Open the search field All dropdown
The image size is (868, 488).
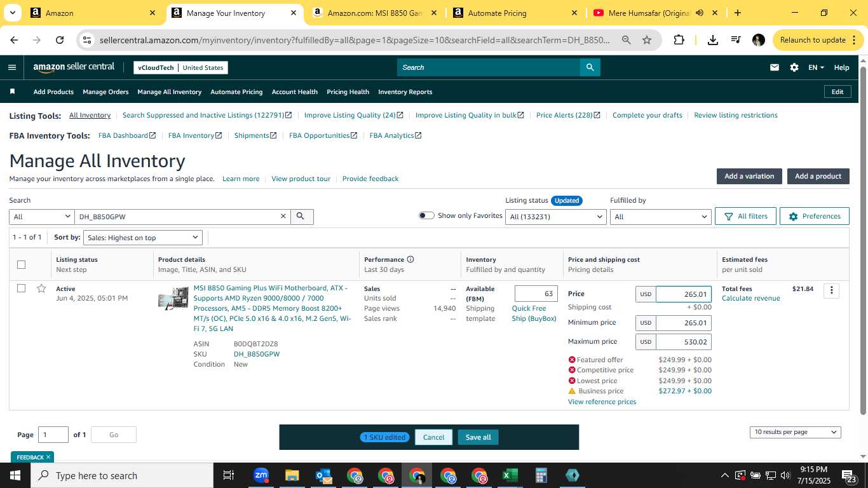(x=42, y=217)
